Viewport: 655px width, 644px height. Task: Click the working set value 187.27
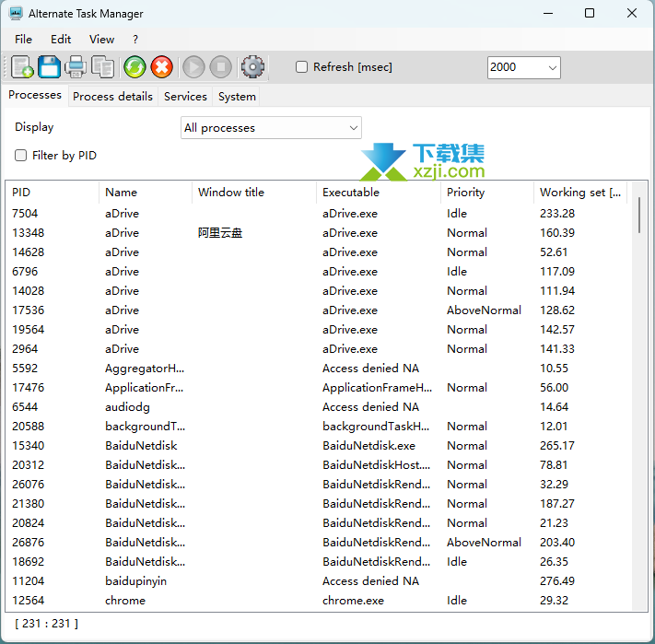pyautogui.click(x=557, y=504)
